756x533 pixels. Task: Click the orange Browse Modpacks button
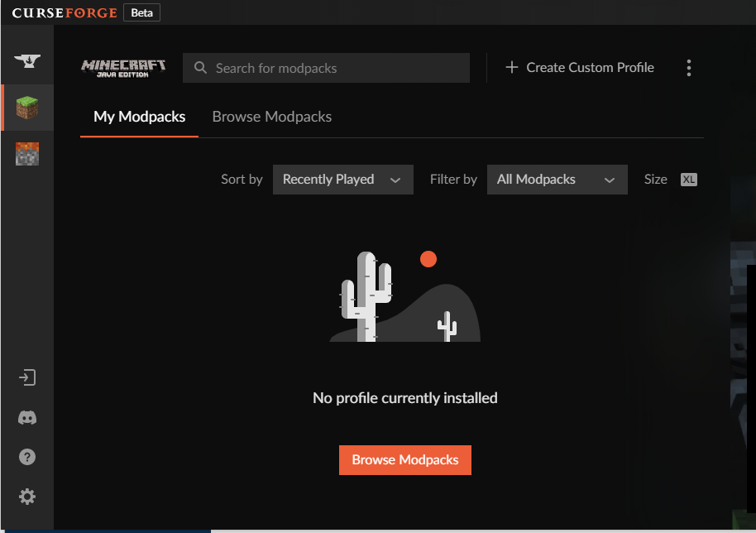pos(404,459)
